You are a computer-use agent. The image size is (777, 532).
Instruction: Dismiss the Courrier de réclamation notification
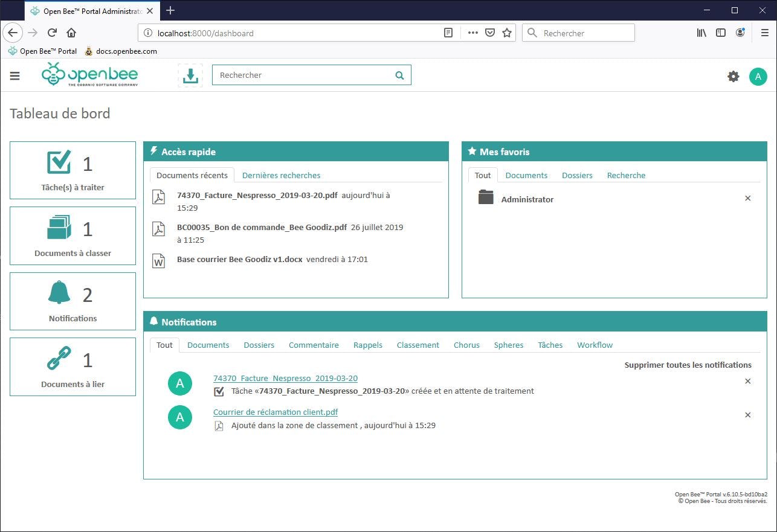747,415
